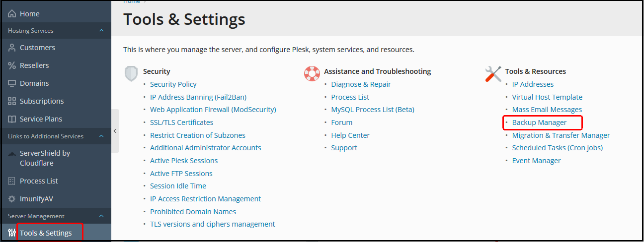
Task: Open Scheduled Tasks (Cron jobs)
Action: [x=557, y=148]
